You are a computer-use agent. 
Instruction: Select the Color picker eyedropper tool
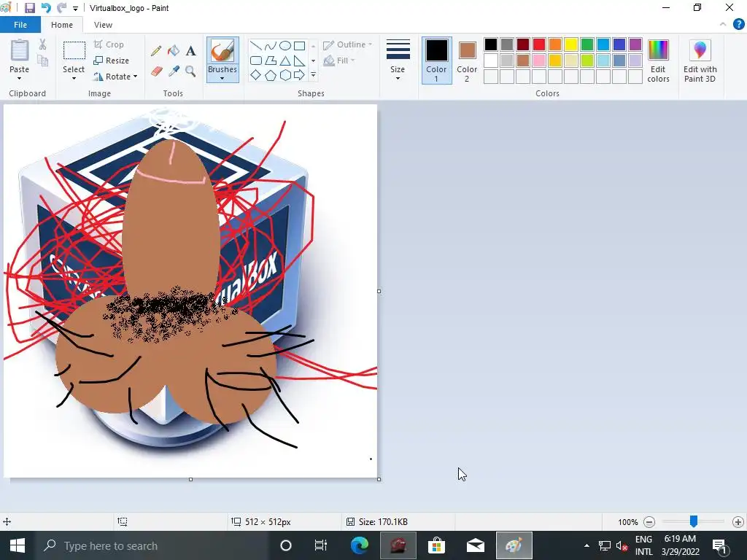pyautogui.click(x=174, y=71)
